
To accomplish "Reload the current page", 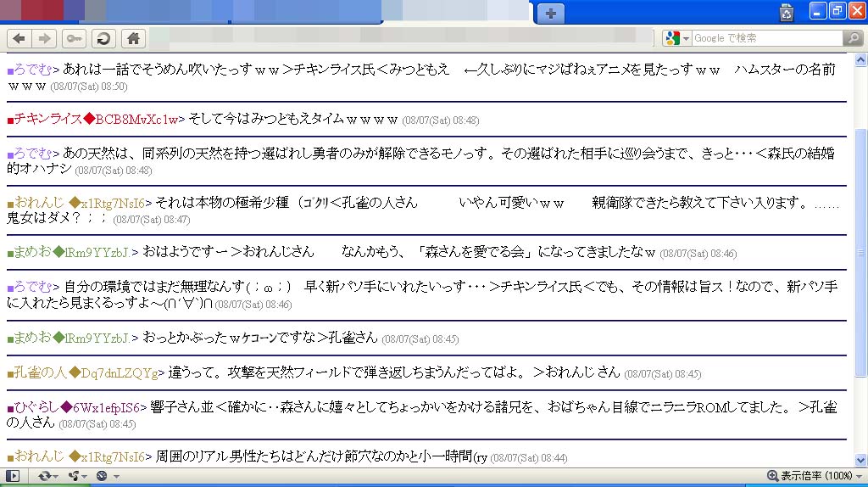I will tap(103, 38).
